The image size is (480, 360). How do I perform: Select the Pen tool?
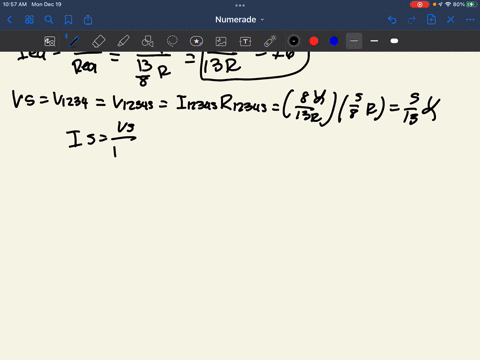point(74,41)
